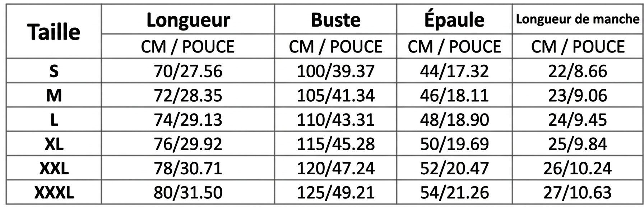644x207 pixels.
Task: Click the Taille header cell
Action: (54, 32)
